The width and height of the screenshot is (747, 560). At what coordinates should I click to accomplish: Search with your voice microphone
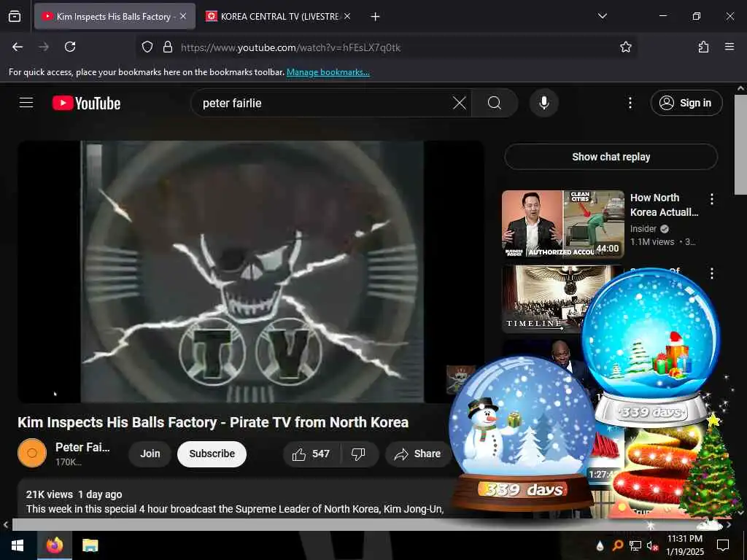(x=543, y=103)
